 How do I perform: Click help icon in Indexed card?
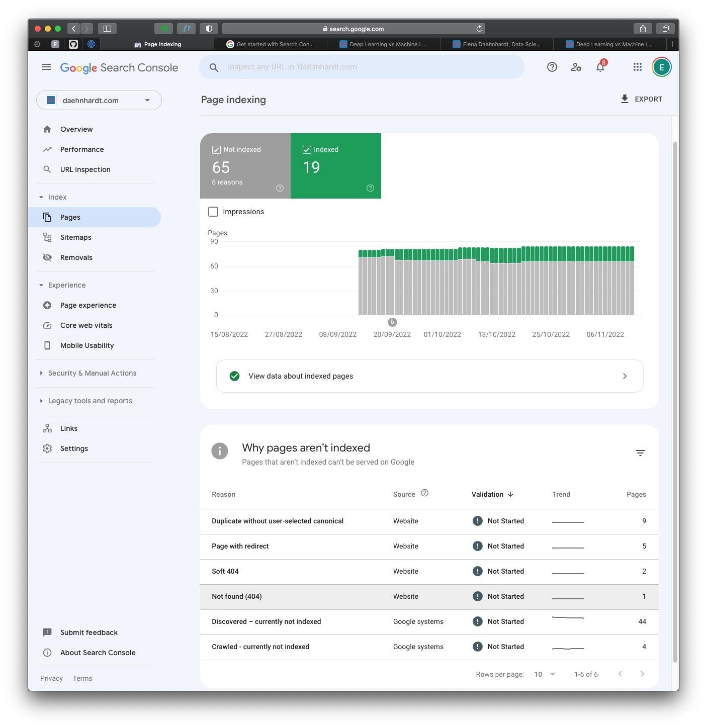371,188
